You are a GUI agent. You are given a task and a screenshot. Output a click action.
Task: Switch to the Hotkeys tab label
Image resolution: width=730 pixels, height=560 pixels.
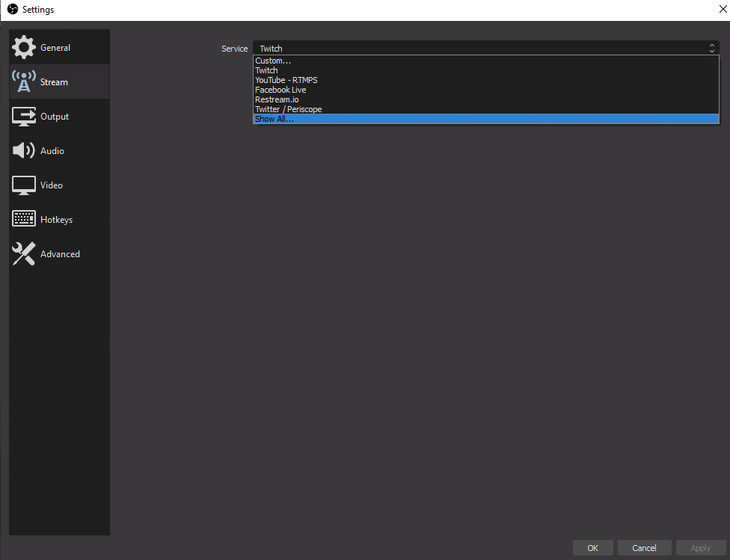[56, 220]
